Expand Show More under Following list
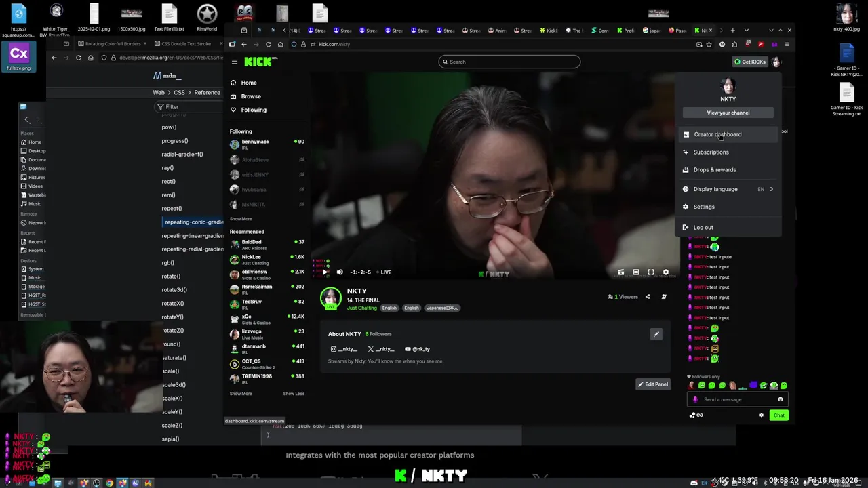The height and width of the screenshot is (488, 868). (241, 219)
